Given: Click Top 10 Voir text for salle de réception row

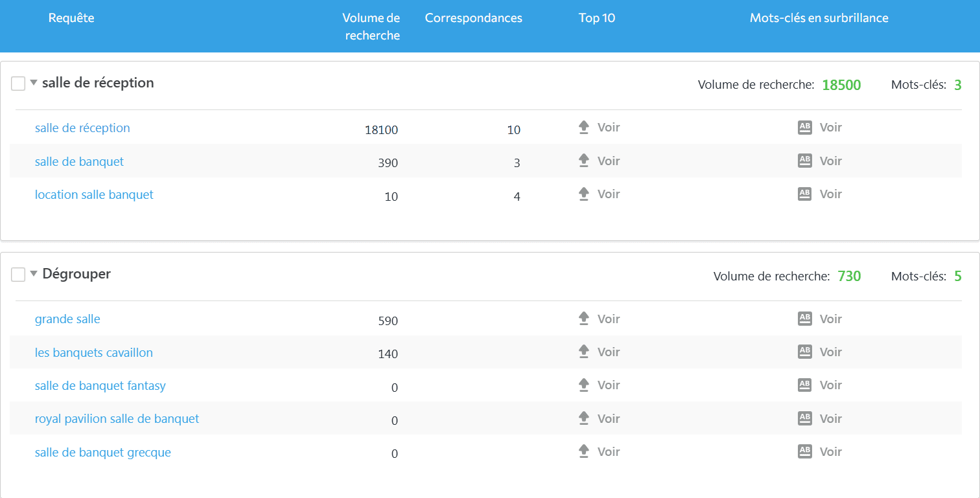Looking at the screenshot, I should pos(609,128).
